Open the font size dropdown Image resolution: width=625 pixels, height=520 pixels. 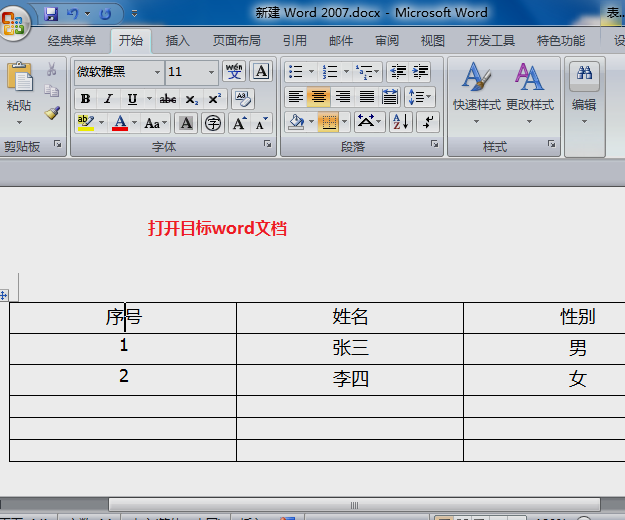211,72
